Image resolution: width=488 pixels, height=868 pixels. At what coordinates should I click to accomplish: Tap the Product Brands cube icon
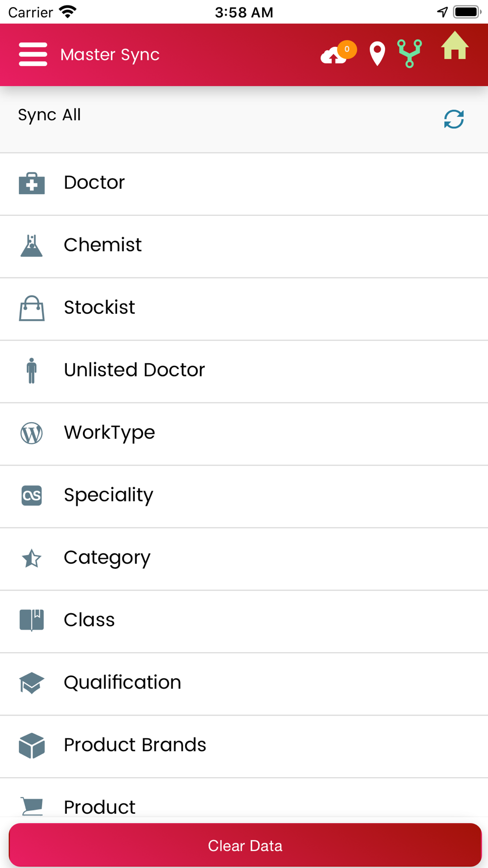[x=32, y=745]
